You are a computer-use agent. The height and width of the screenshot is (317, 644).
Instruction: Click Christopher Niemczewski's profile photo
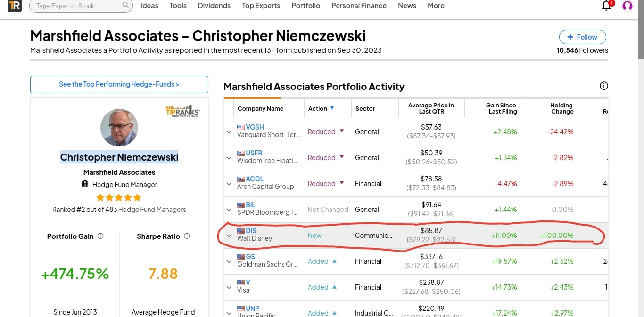click(x=119, y=128)
